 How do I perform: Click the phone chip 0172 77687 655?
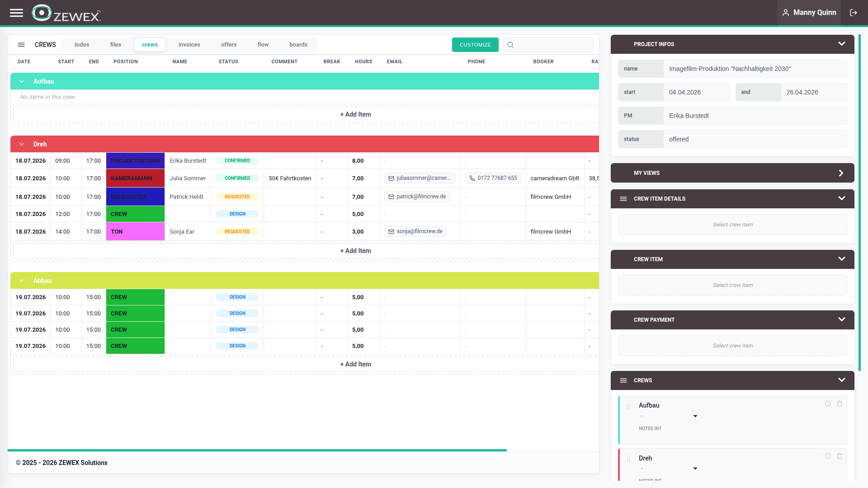[493, 178]
